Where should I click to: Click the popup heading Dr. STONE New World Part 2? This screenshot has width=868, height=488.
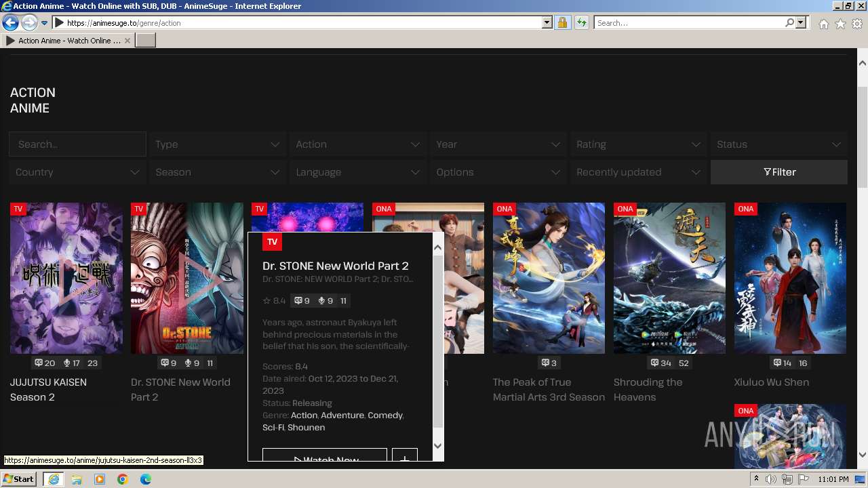[x=336, y=266]
